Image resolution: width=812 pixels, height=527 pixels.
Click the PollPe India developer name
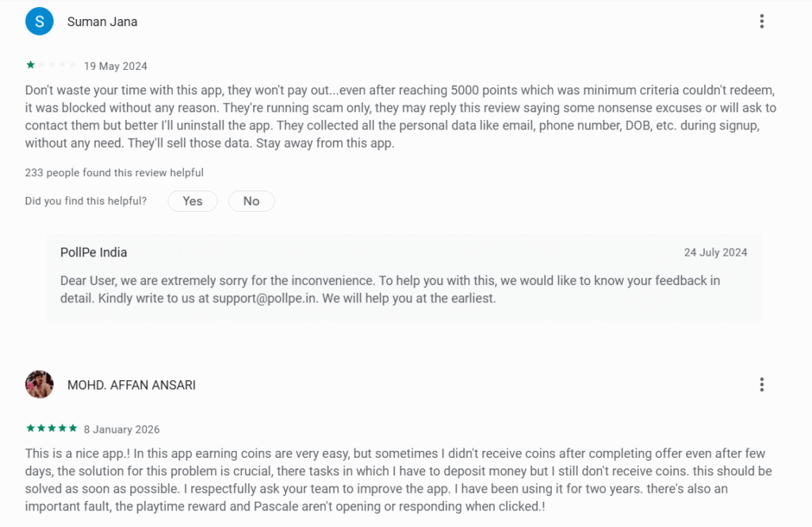point(94,252)
